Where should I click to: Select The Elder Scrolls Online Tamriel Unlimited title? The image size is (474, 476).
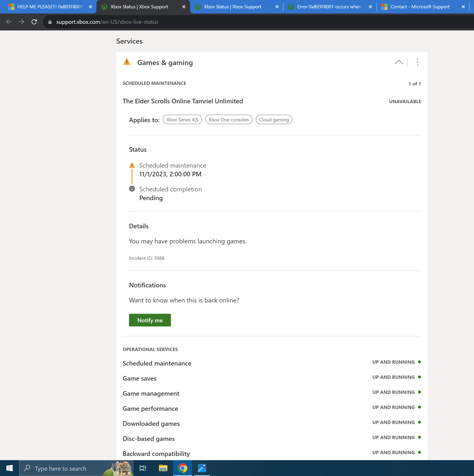pos(183,101)
